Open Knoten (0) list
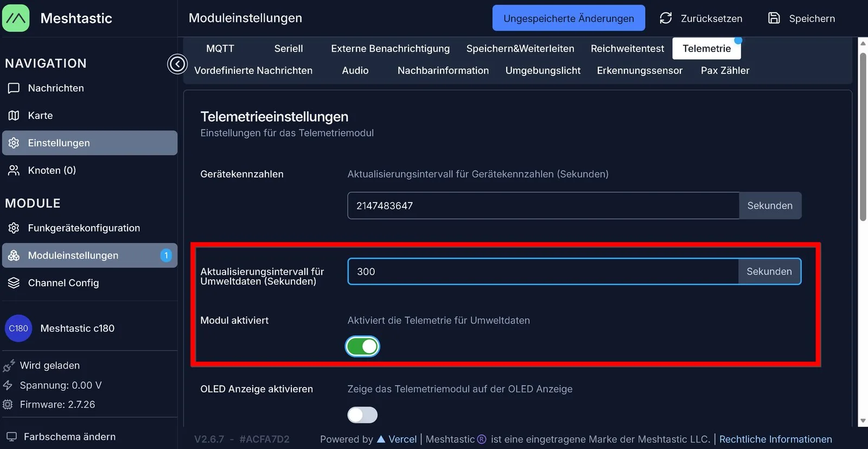 pyautogui.click(x=90, y=170)
